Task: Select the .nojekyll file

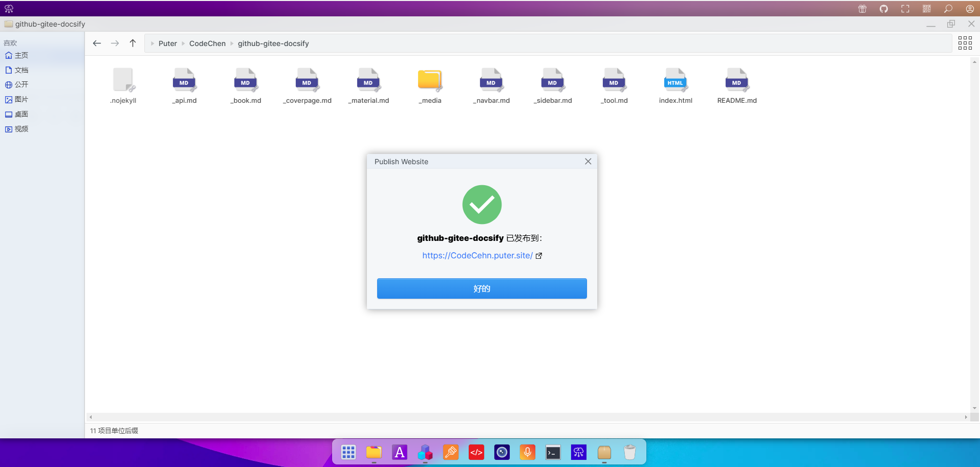Action: (x=123, y=86)
